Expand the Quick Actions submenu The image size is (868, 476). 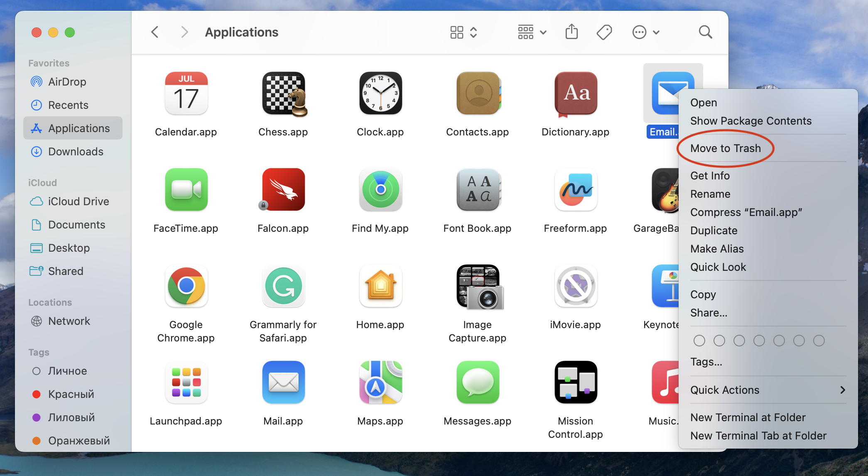(768, 390)
